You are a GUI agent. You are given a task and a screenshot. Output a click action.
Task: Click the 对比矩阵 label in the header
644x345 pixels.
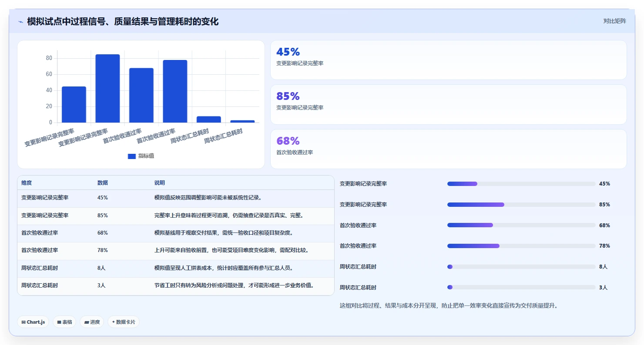tap(614, 21)
